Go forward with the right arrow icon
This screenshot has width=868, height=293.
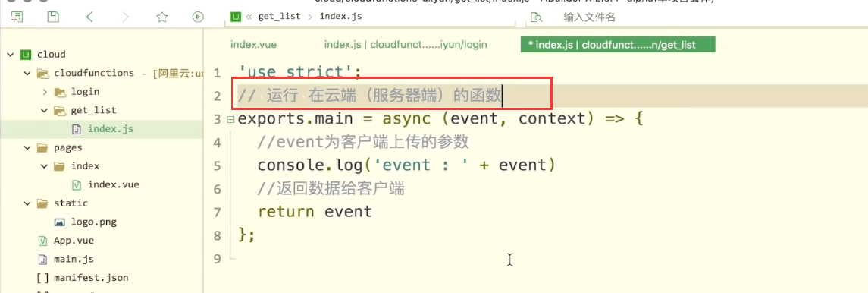click(125, 17)
